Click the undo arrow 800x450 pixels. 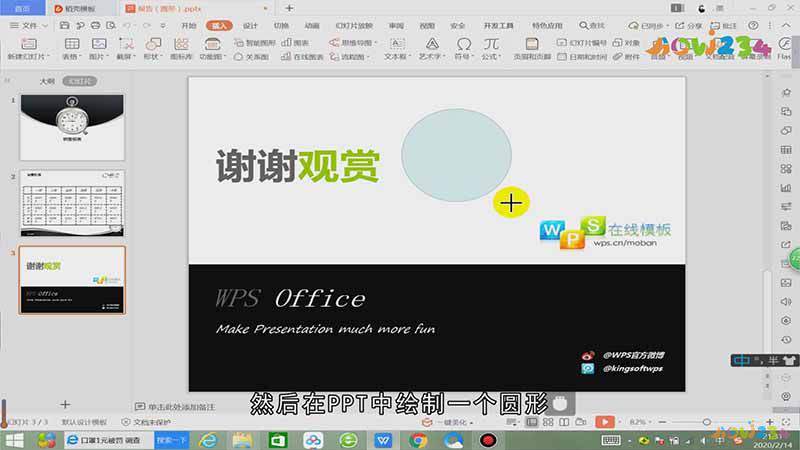click(127, 25)
